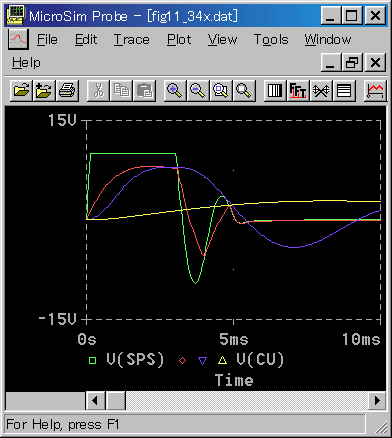Click the Add Trace icon
This screenshot has height=438, width=392.
click(x=375, y=90)
